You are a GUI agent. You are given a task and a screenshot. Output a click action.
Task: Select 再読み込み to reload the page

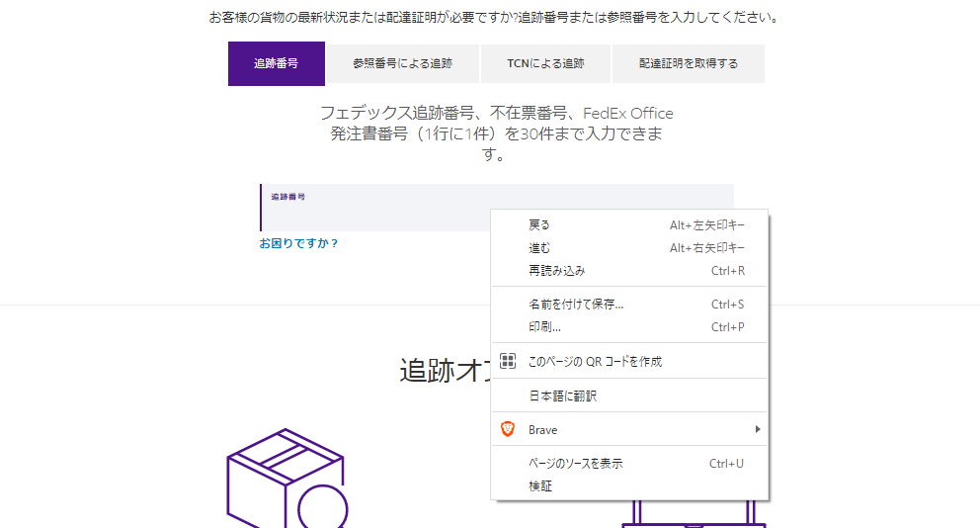pyautogui.click(x=557, y=270)
